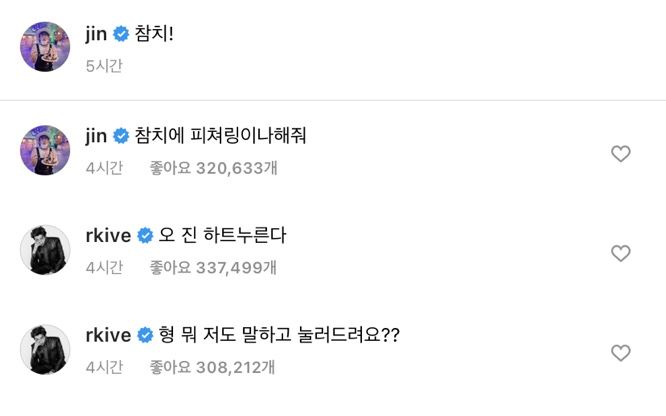Open the jin username in the '참치!' caption
Image resolution: width=666 pixels, height=416 pixels.
(97, 35)
